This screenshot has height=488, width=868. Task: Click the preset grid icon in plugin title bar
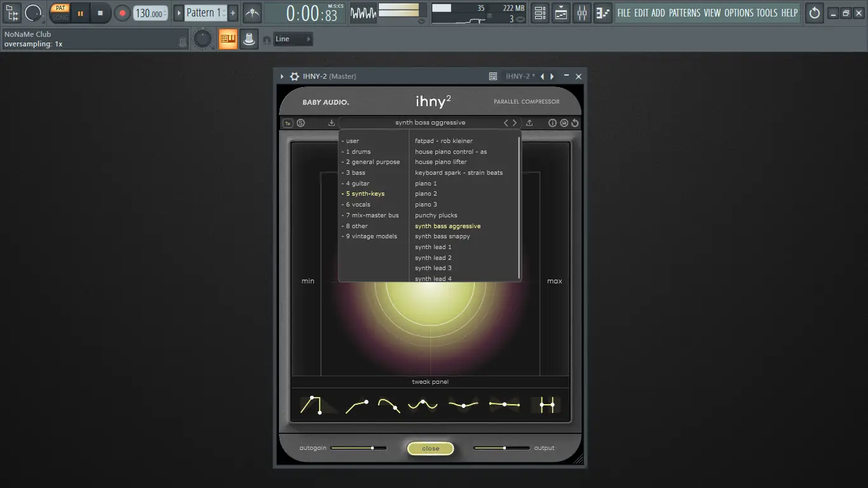coord(493,76)
